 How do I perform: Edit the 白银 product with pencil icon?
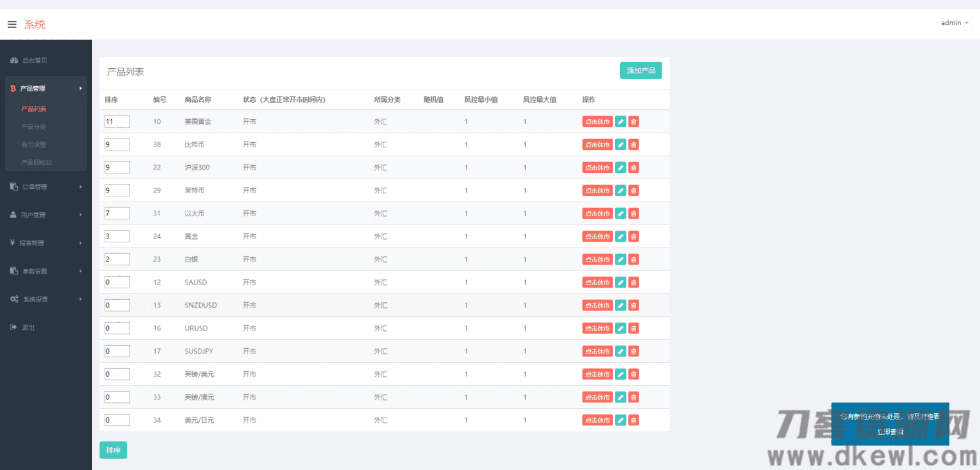pos(620,260)
